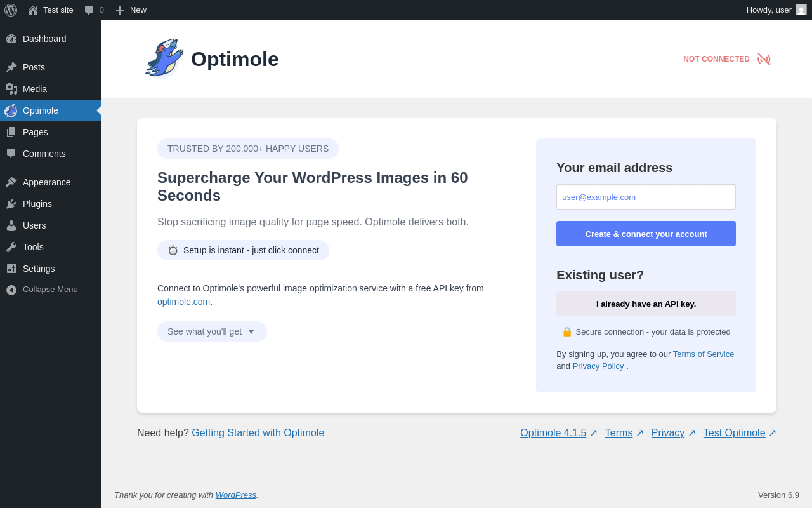
Task: Click I already have an API key
Action: (x=646, y=304)
